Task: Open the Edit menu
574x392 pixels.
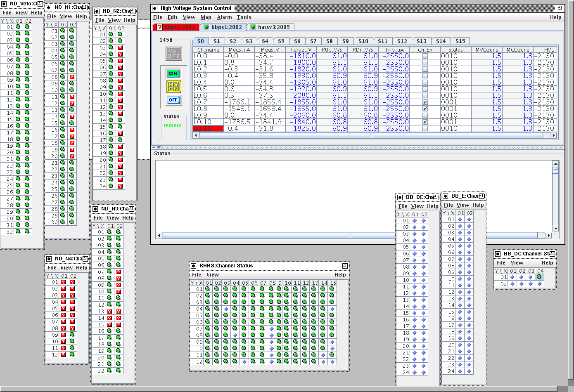Action: coord(173,17)
